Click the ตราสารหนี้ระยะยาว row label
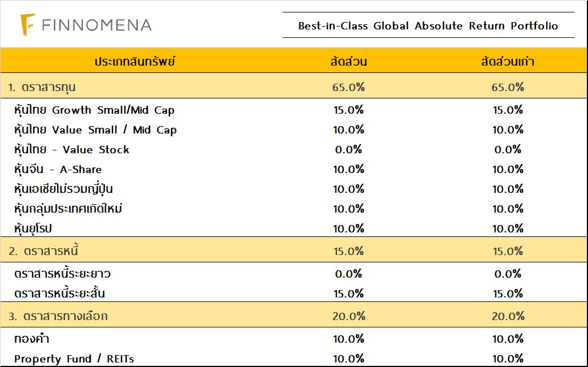The height and width of the screenshot is (367, 588). [62, 274]
